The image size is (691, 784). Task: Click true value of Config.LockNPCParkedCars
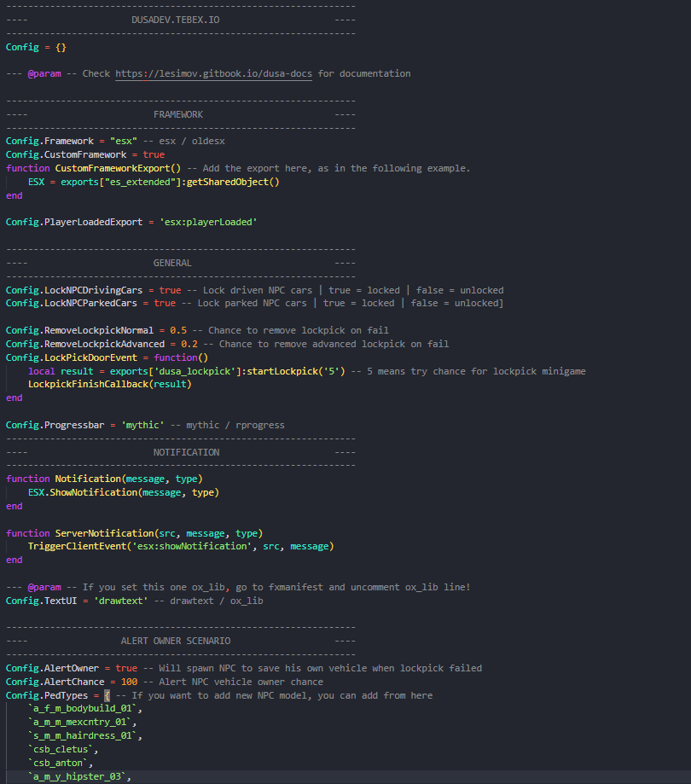coord(165,303)
